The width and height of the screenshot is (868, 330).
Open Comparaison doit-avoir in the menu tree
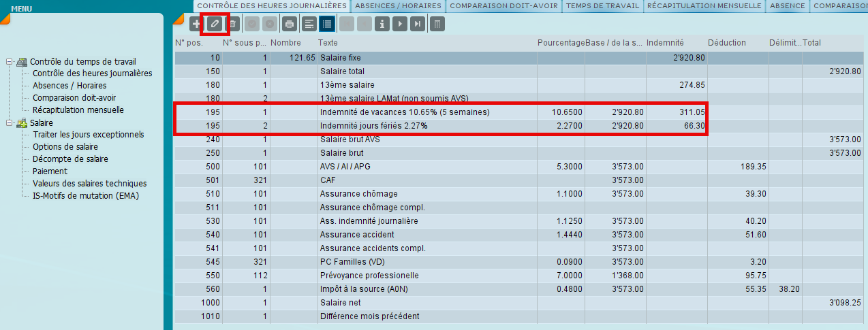(x=74, y=98)
